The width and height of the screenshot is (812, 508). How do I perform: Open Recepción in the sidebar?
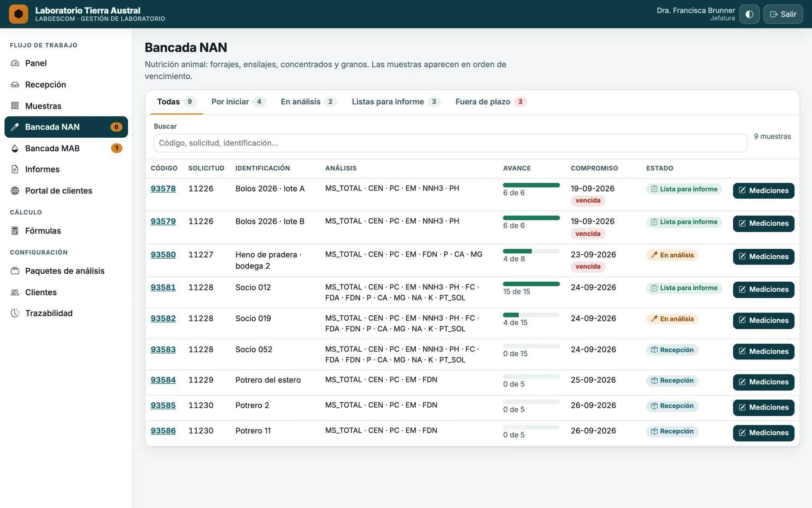(66, 84)
